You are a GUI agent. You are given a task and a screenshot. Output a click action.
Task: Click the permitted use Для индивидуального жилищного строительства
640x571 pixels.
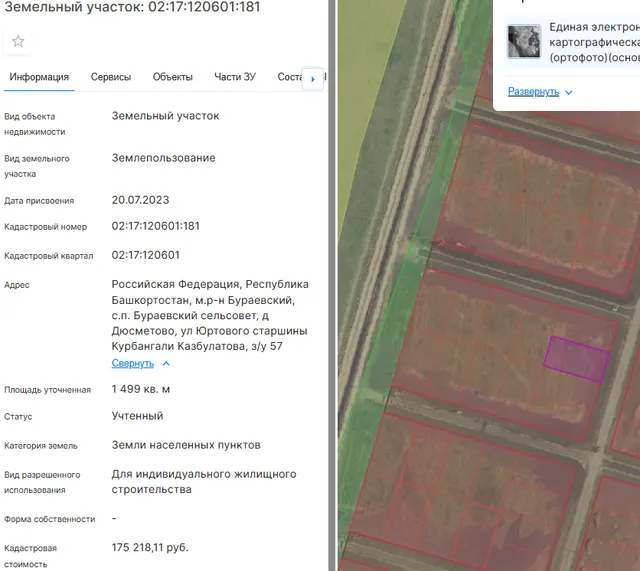tap(204, 482)
